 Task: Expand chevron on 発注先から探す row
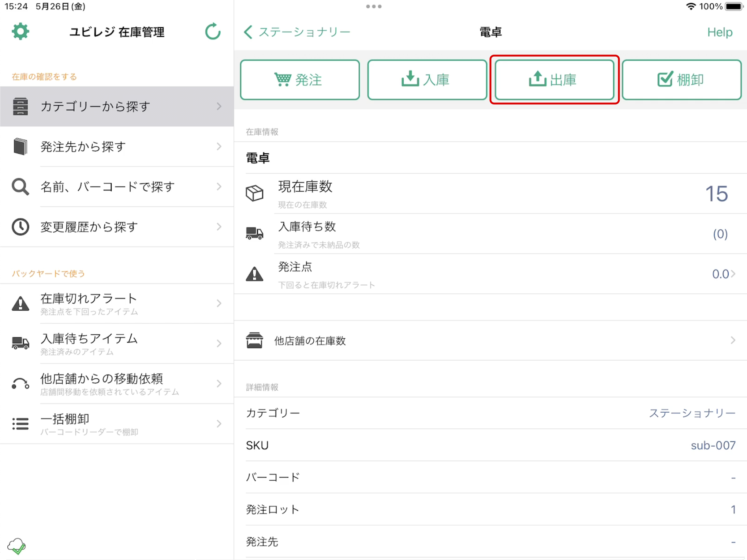click(219, 147)
